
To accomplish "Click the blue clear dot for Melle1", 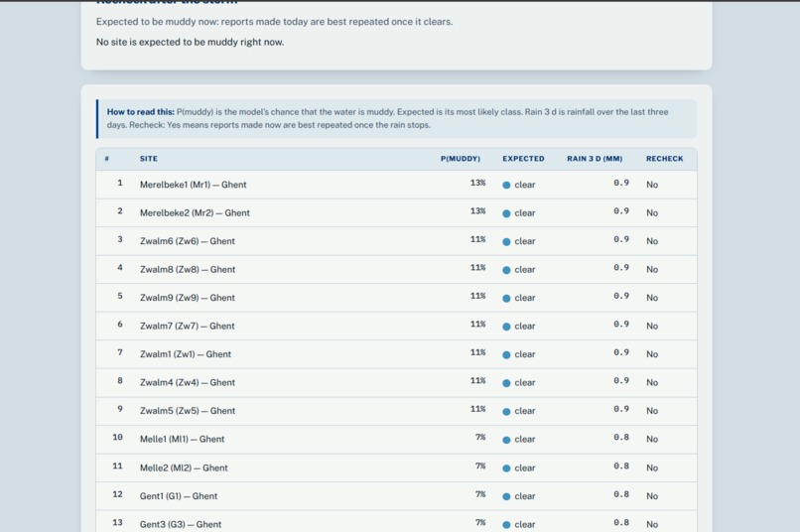I will coord(506,440).
